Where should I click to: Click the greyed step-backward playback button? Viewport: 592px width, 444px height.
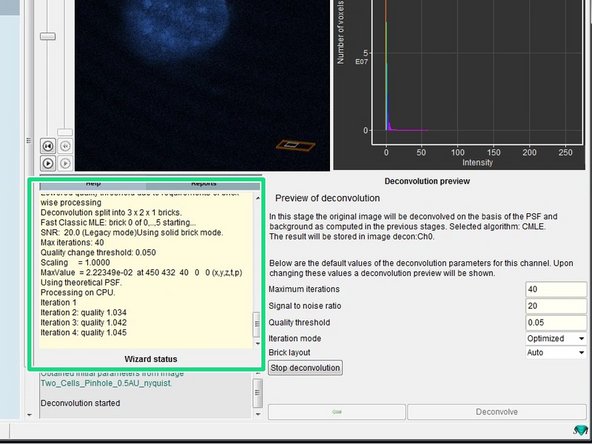[65, 146]
